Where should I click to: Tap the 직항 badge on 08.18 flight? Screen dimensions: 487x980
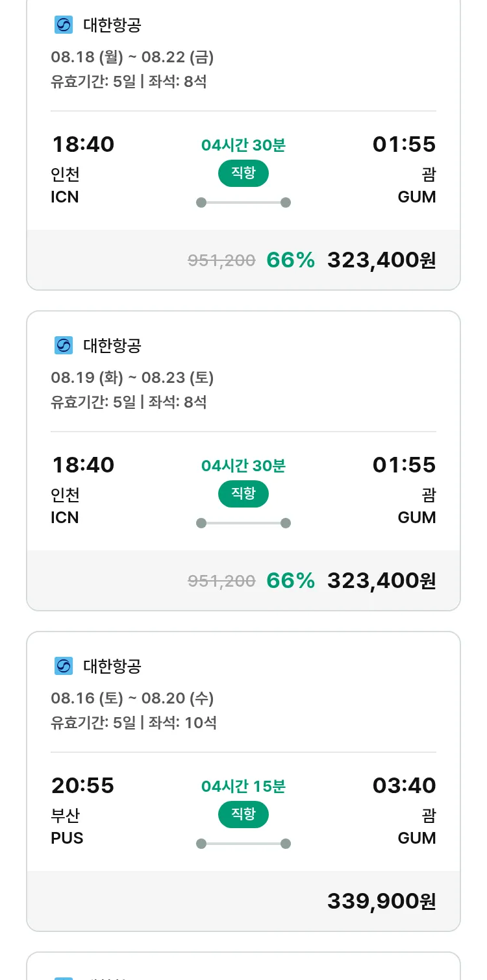pyautogui.click(x=243, y=173)
